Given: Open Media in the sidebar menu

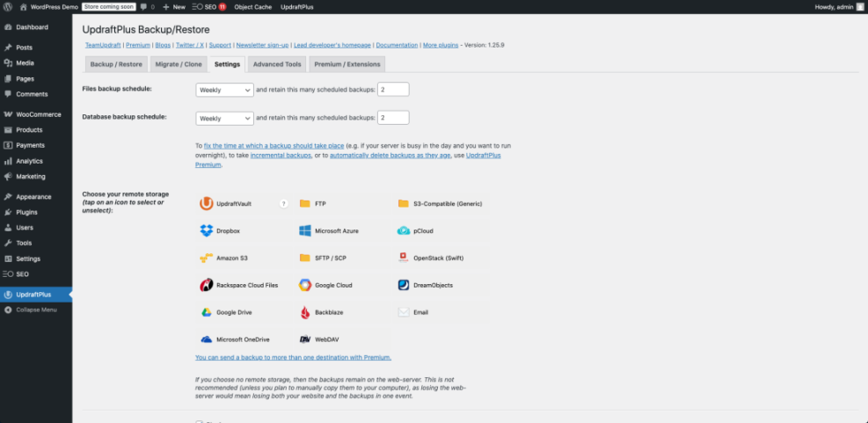Looking at the screenshot, I should tap(36, 63).
